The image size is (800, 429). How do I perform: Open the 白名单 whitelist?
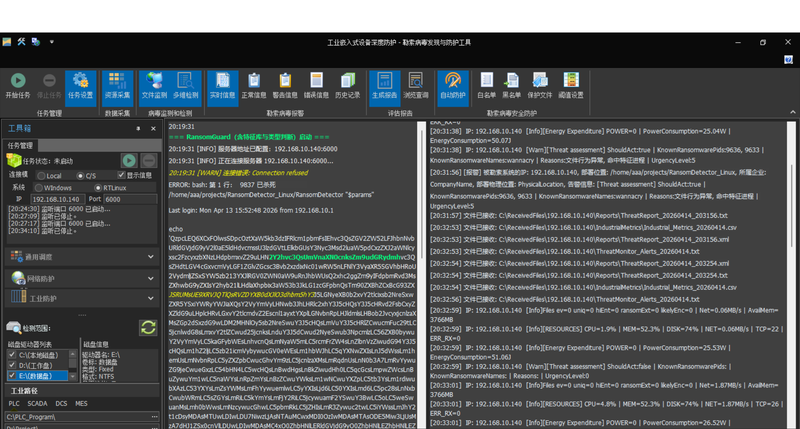coord(486,86)
